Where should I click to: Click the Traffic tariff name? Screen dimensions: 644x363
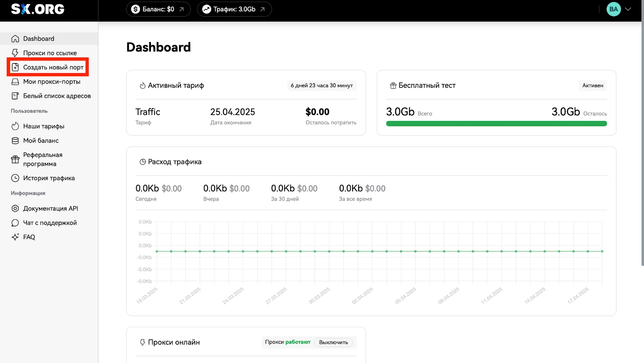pos(148,112)
